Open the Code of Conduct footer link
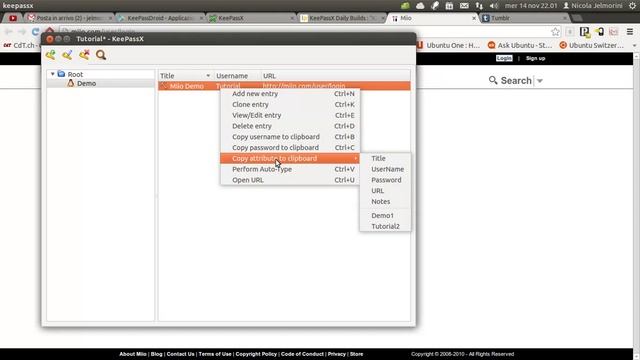640x360 pixels. tap(302, 354)
